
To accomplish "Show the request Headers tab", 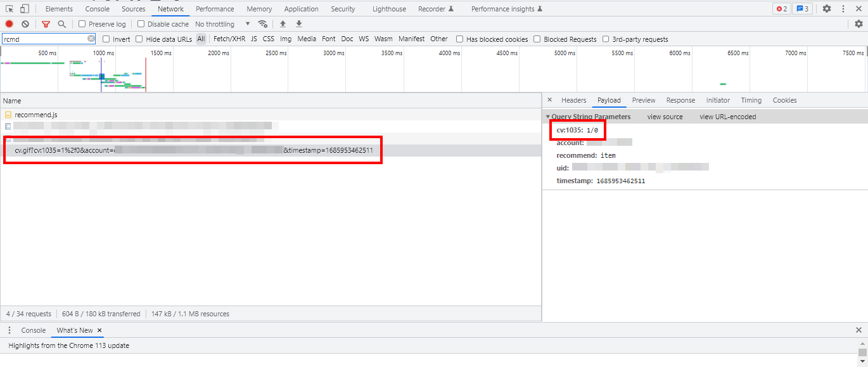I will click(x=574, y=100).
